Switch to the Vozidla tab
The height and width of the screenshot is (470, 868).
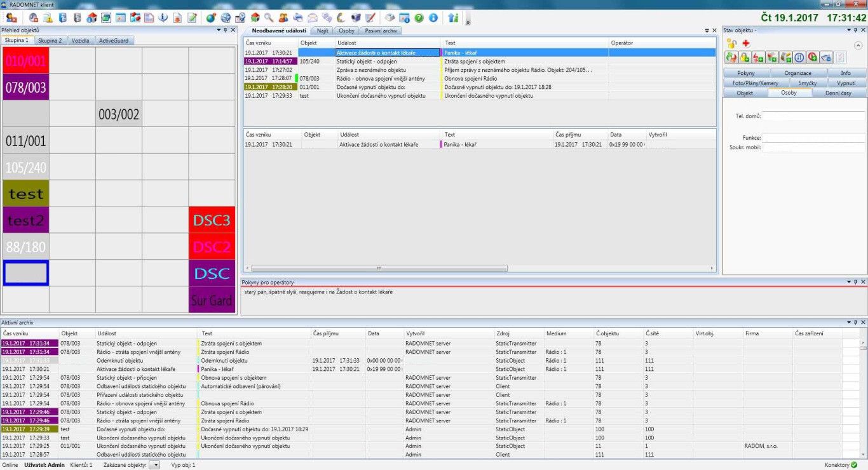coord(80,41)
